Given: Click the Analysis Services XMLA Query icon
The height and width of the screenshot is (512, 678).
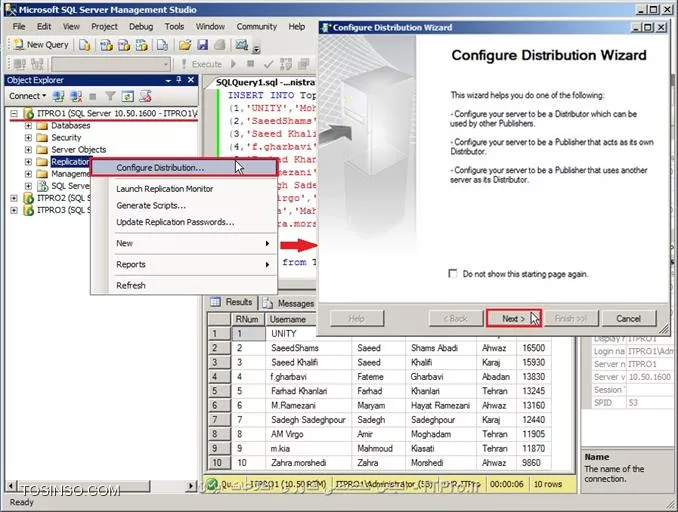Looking at the screenshot, I should click(x=142, y=45).
